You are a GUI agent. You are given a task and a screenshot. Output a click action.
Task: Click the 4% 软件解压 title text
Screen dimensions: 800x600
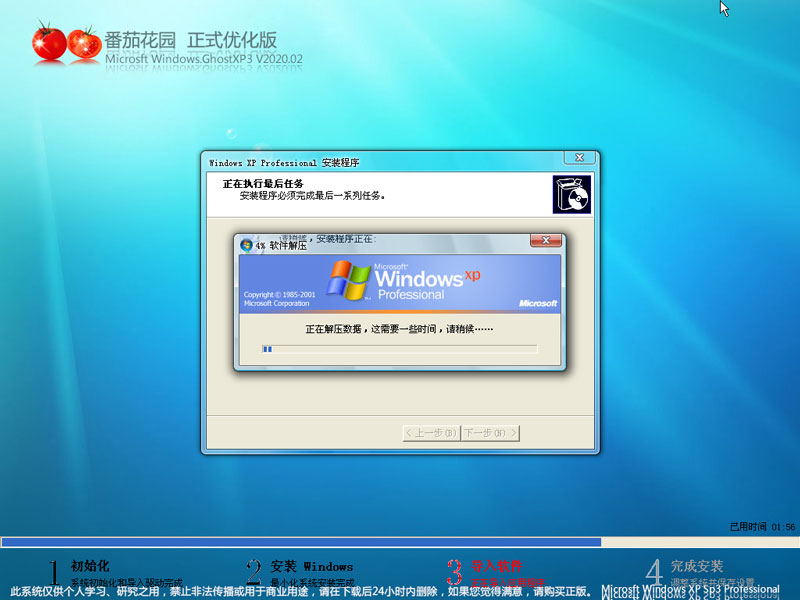[281, 245]
